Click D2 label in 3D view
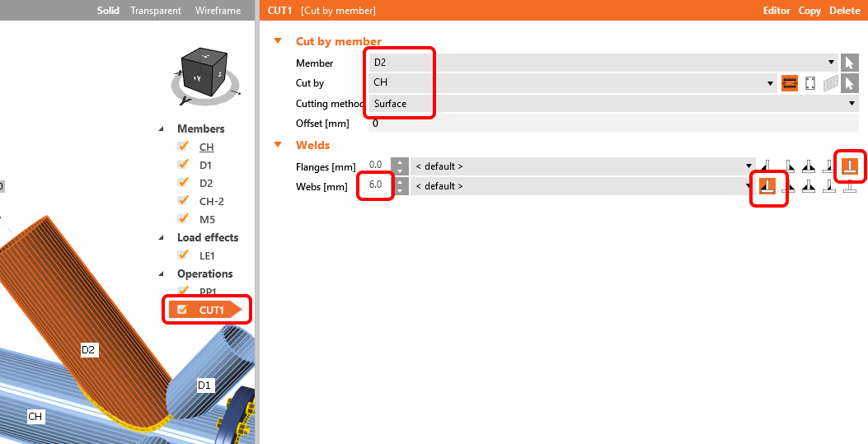This screenshot has height=444, width=868. pyautogui.click(x=88, y=349)
